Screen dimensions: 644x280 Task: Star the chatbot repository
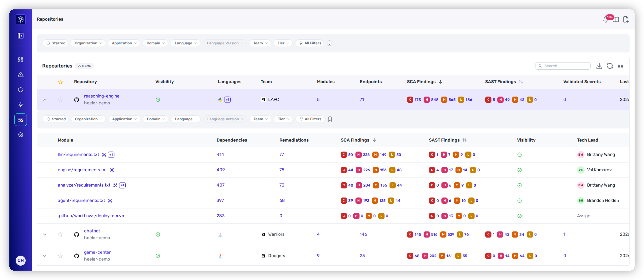click(x=60, y=234)
